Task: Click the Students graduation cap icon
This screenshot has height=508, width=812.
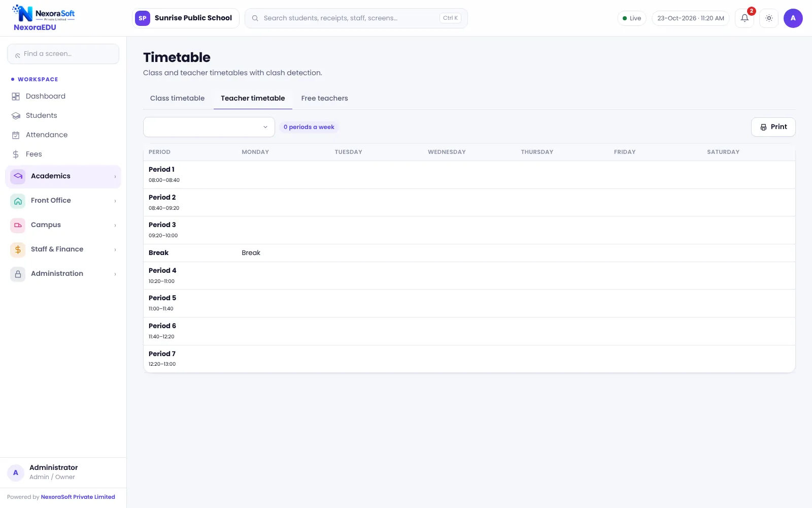Action: point(16,116)
